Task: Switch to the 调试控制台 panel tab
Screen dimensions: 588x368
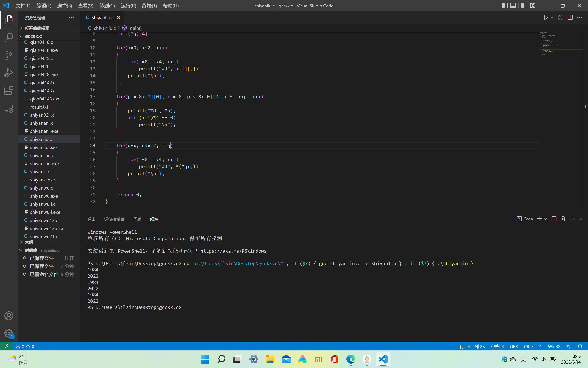Action: pyautogui.click(x=114, y=219)
